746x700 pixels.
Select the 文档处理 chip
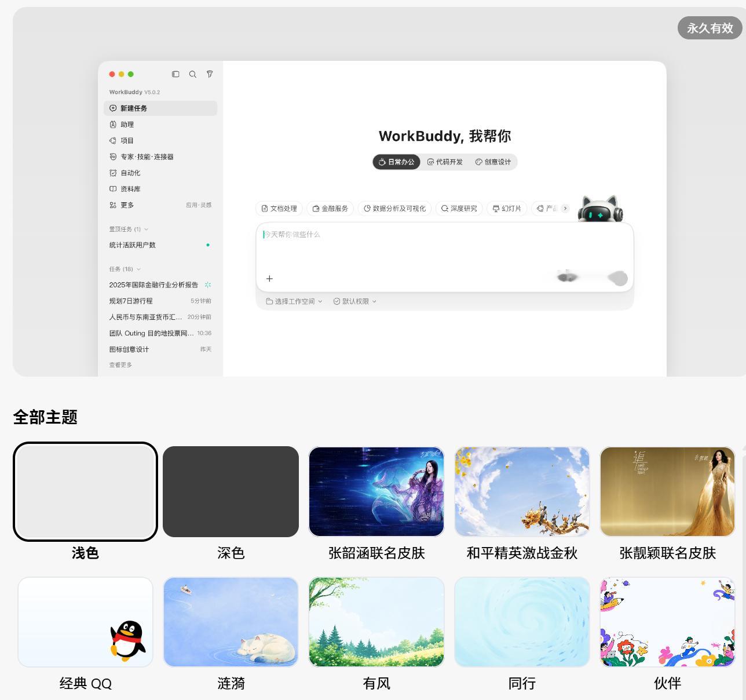[279, 209]
